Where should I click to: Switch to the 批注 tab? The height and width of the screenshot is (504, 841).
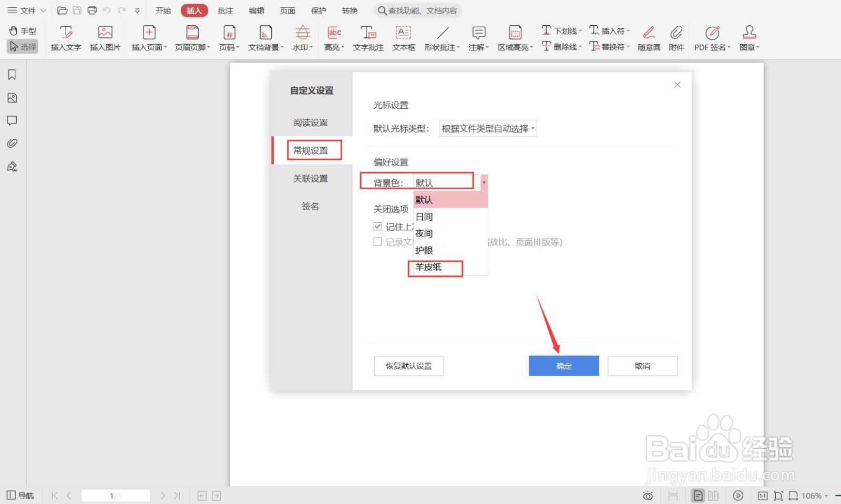tap(225, 11)
